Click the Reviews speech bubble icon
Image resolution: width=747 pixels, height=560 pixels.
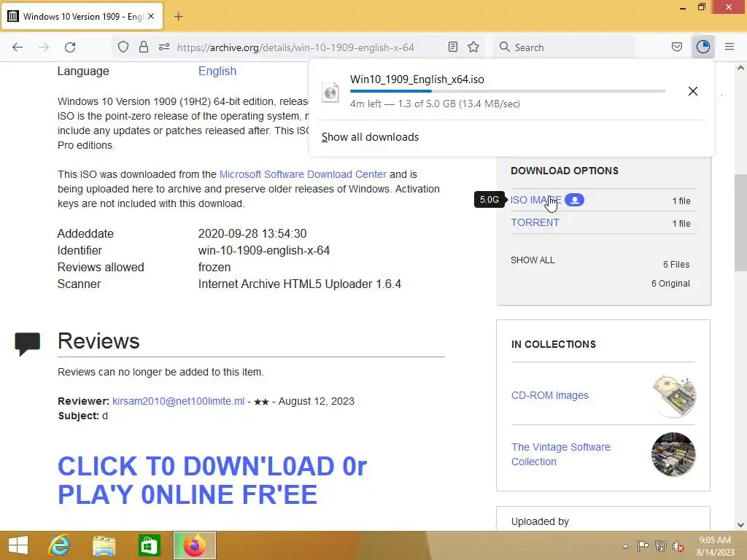[x=28, y=344]
